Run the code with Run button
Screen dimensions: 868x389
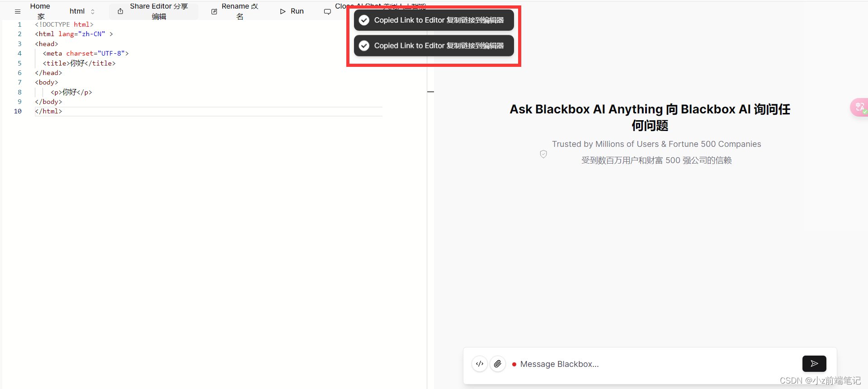coord(292,11)
